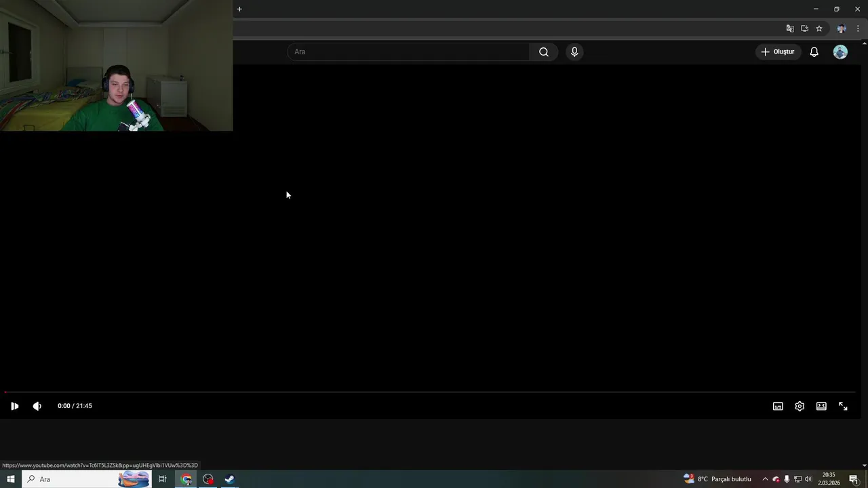Image resolution: width=868 pixels, height=488 pixels.
Task: Click the video time display 0:00 / 21:45
Action: click(75, 406)
